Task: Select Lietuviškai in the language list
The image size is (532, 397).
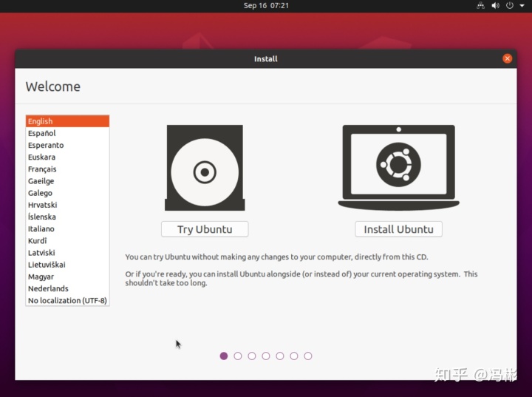Action: (67, 265)
